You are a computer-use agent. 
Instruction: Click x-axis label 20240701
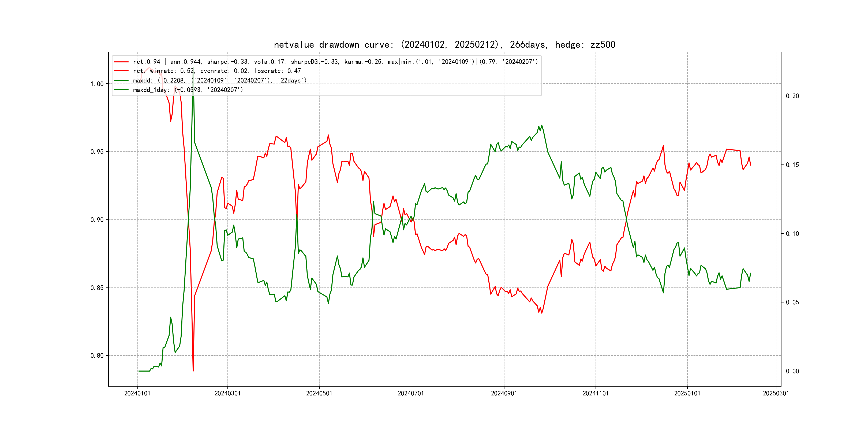pyautogui.click(x=411, y=393)
